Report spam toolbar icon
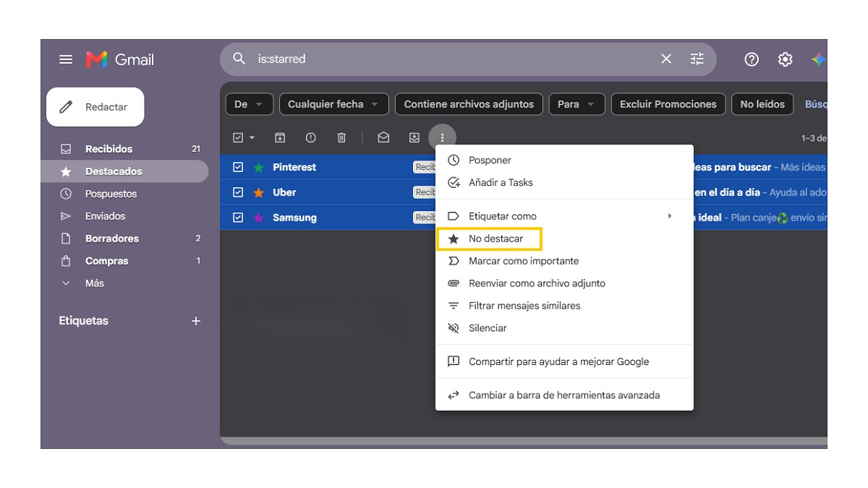This screenshot has height=488, width=868. tap(311, 137)
